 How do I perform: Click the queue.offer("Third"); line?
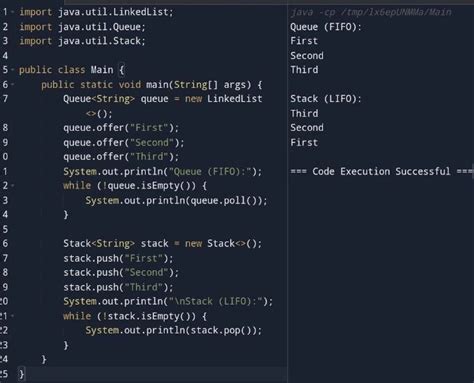pyautogui.click(x=121, y=157)
